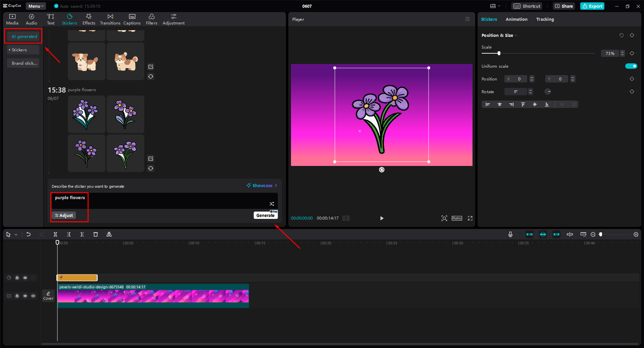Open the Menu dropdown
This screenshot has width=644, height=348.
point(36,6)
